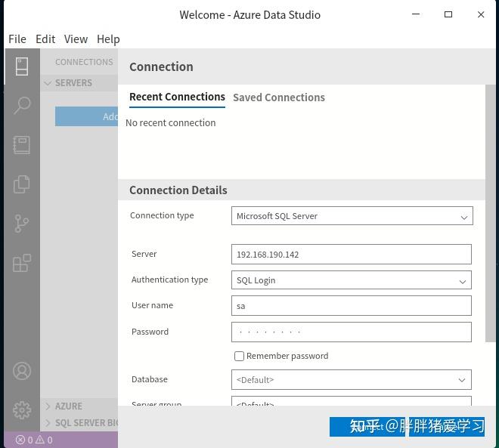Expand the AZURE section

[79, 406]
